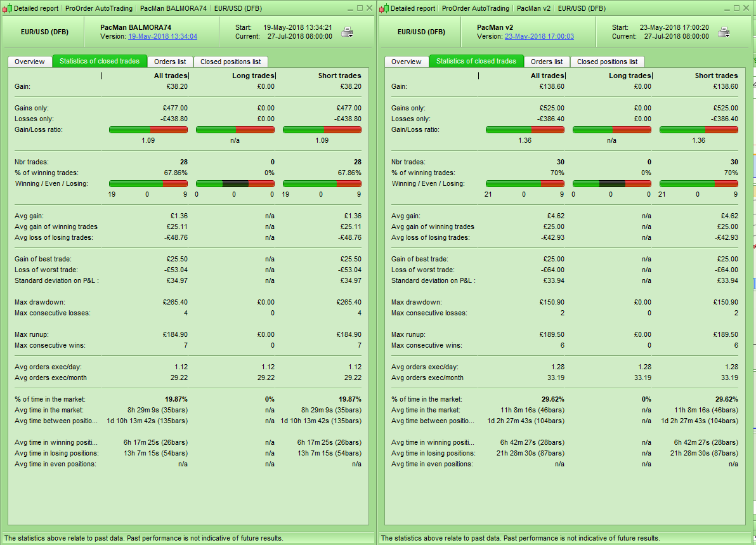This screenshot has width=756, height=545.
Task: Click start time 19-May-2018 13:34:21 in BALMORA74 header
Action: [297, 27]
